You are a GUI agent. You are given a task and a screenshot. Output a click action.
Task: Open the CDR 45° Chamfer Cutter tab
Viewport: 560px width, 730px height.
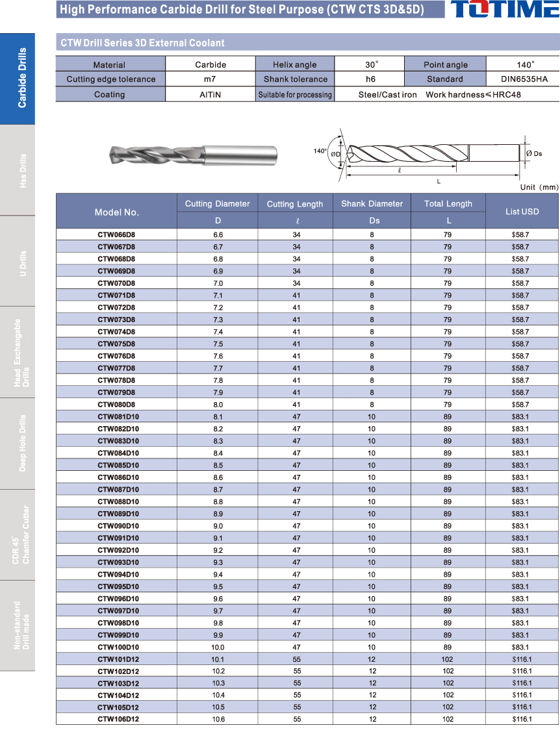[18, 535]
